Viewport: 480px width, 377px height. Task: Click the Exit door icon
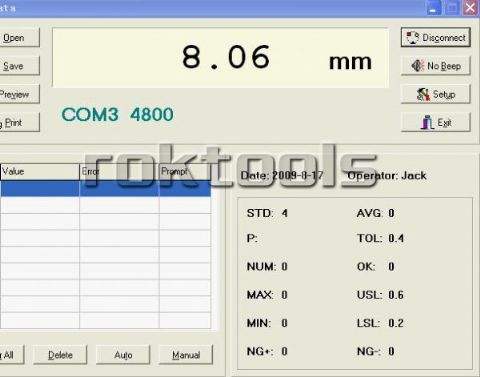[427, 122]
